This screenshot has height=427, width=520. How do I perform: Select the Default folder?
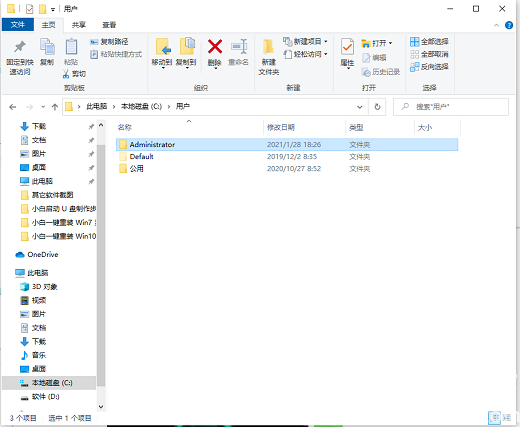(x=287, y=157)
